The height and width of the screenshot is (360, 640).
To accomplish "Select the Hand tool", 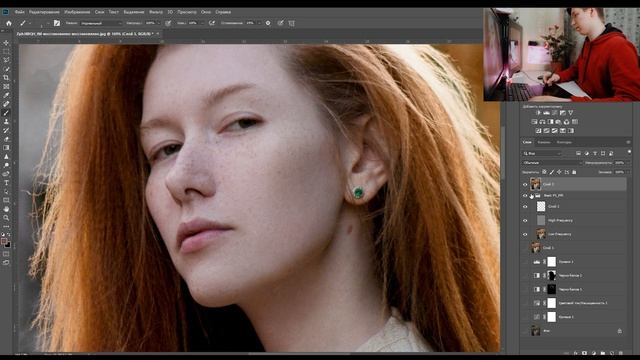I will 6,209.
